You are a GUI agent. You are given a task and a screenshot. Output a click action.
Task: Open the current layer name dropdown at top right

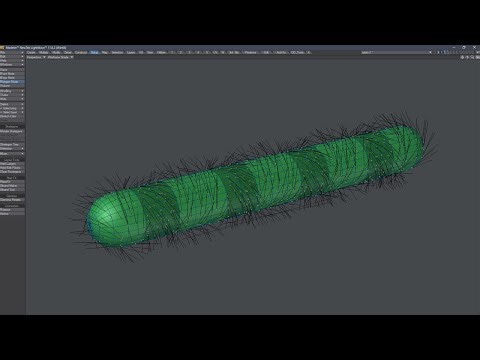click(397, 52)
